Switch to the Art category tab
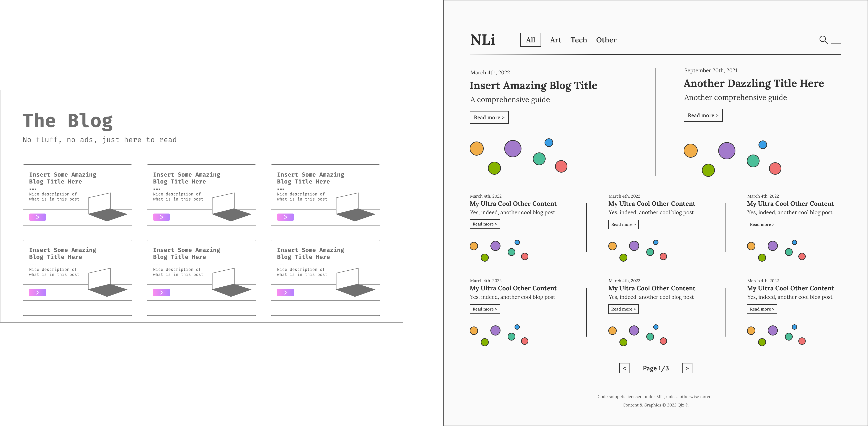The width and height of the screenshot is (868, 426). pos(555,40)
